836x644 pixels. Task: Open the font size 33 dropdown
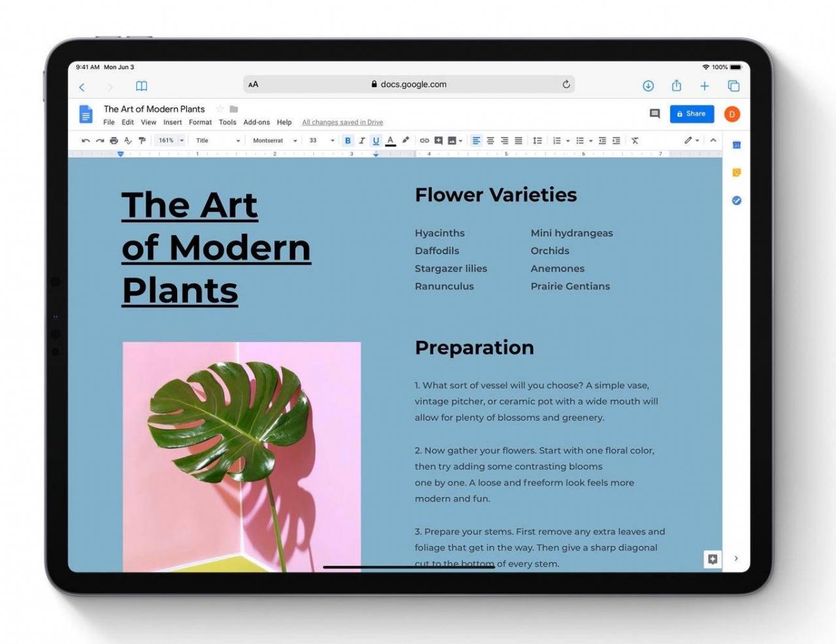tap(322, 140)
